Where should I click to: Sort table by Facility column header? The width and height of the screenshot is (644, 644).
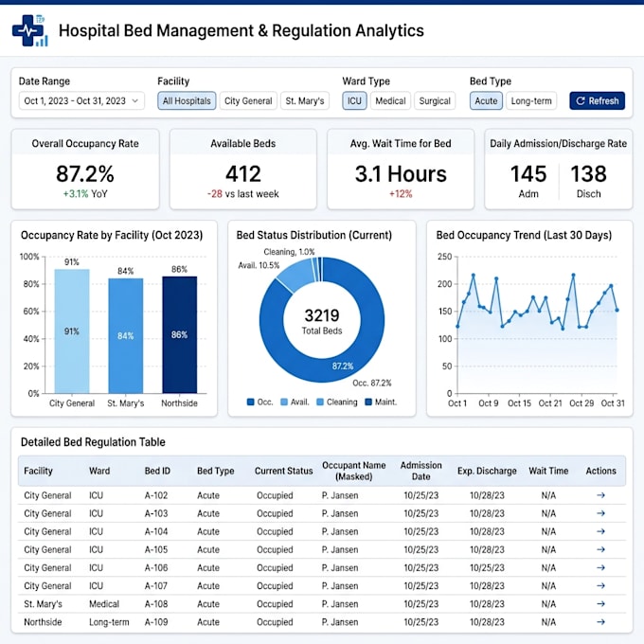(x=38, y=471)
